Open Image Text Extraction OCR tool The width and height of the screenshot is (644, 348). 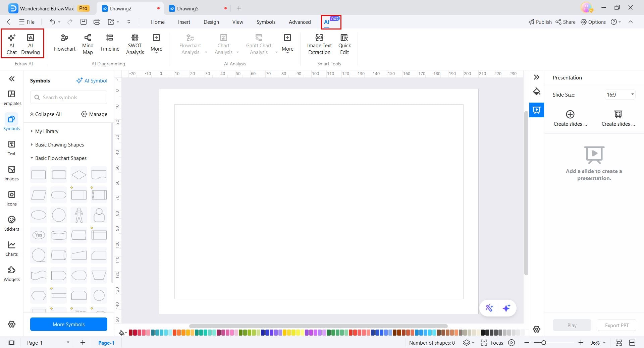click(x=319, y=44)
